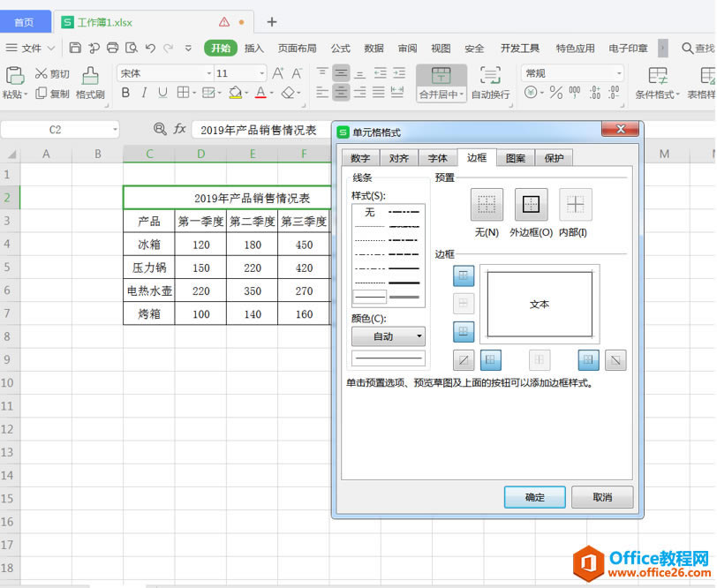Expand the quick access toolbar customize arrow
The height and width of the screenshot is (588, 717).
188,48
